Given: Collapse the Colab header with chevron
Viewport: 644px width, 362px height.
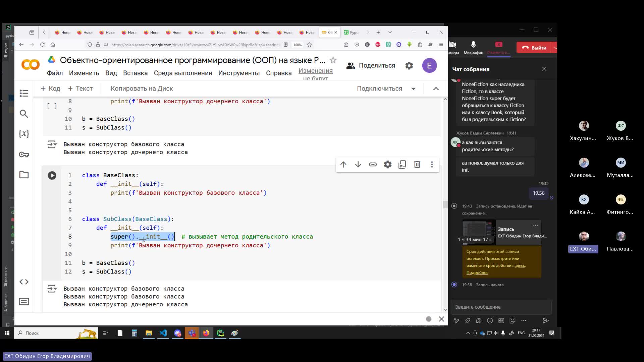Looking at the screenshot, I should coord(436,88).
